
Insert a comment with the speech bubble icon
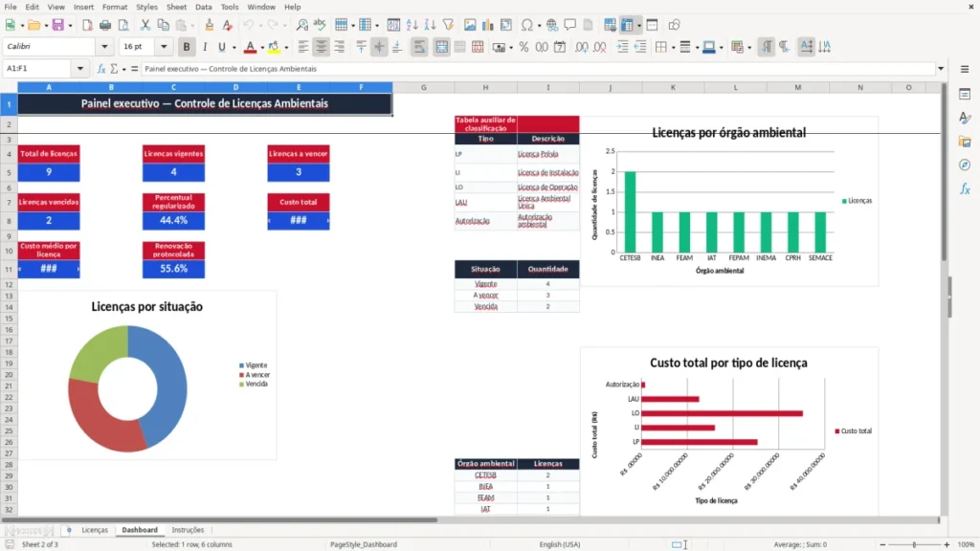coord(570,25)
